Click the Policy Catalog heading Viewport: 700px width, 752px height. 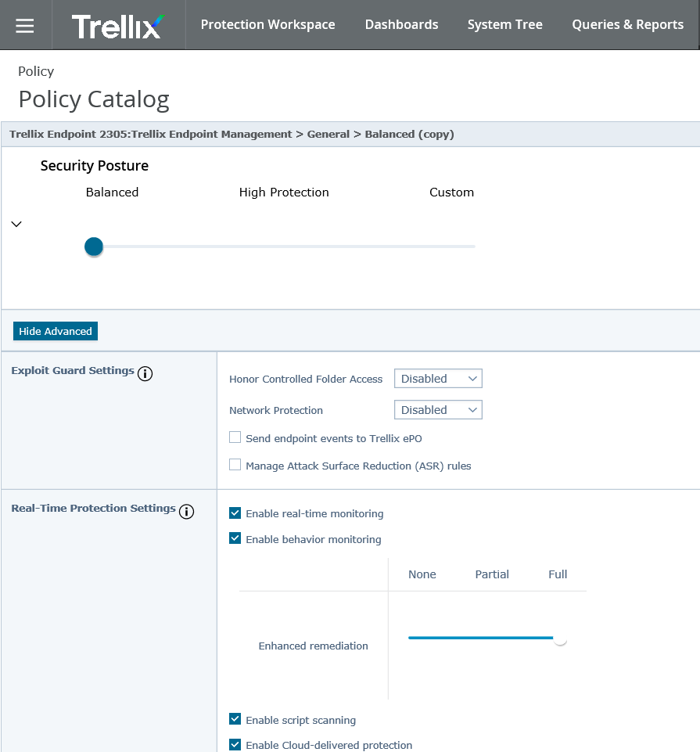(94, 99)
